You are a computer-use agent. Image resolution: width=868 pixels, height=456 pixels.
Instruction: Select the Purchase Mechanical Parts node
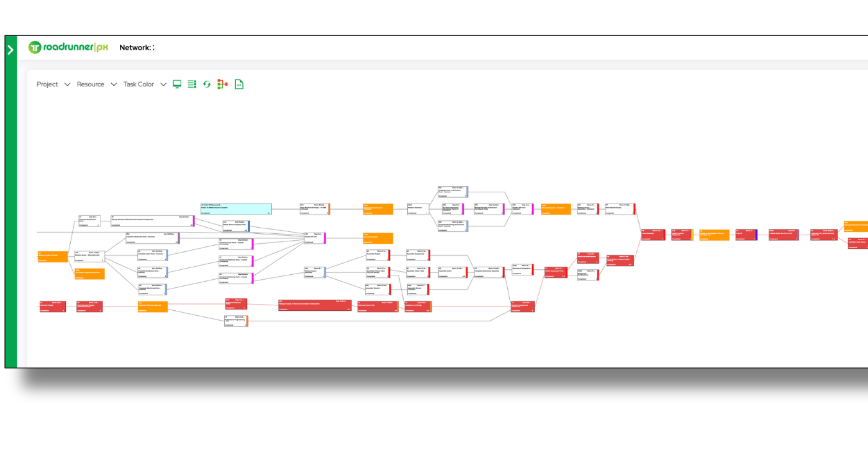click(x=89, y=221)
